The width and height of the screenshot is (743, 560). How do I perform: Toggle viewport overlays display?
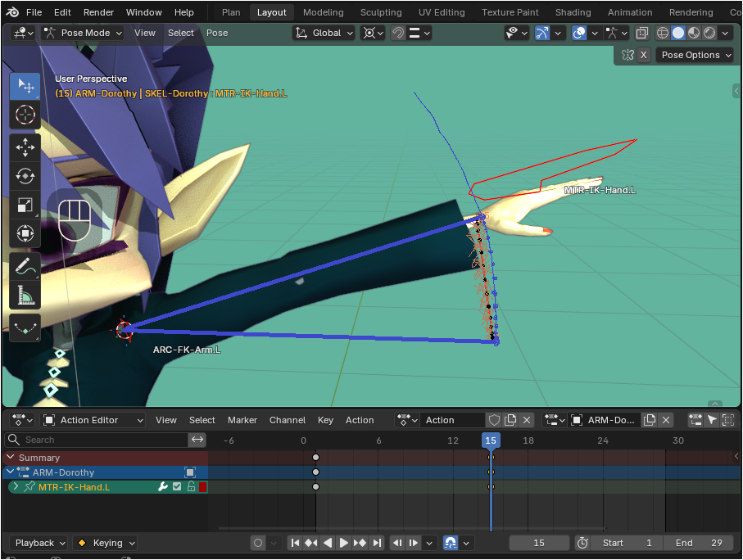pos(579,33)
